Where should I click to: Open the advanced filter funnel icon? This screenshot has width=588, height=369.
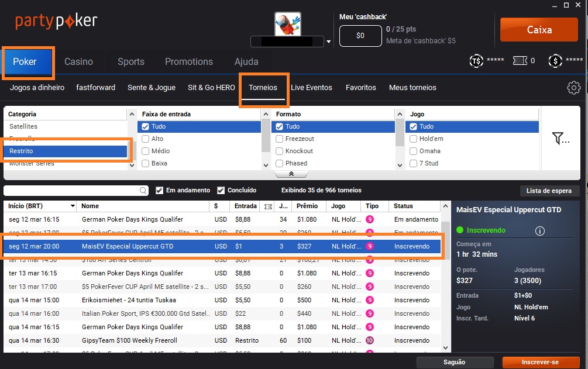pyautogui.click(x=561, y=139)
